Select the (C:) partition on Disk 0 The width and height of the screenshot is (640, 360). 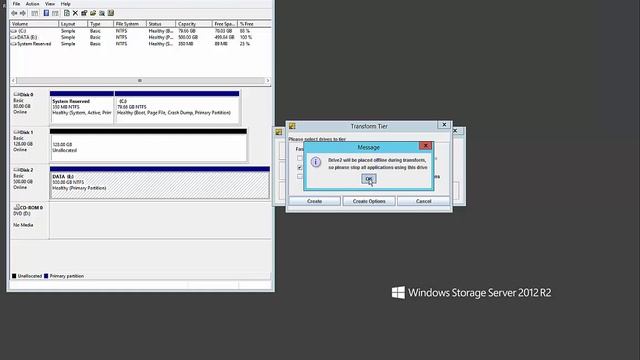pos(177,107)
